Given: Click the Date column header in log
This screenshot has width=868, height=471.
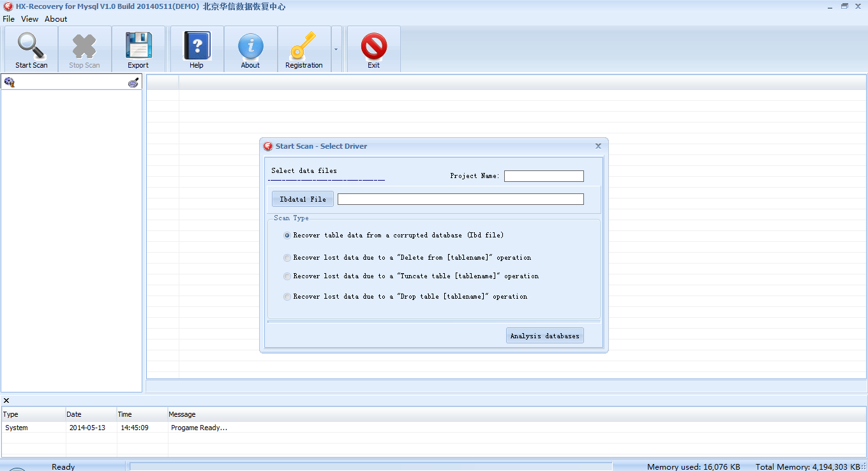Looking at the screenshot, I should point(91,414).
